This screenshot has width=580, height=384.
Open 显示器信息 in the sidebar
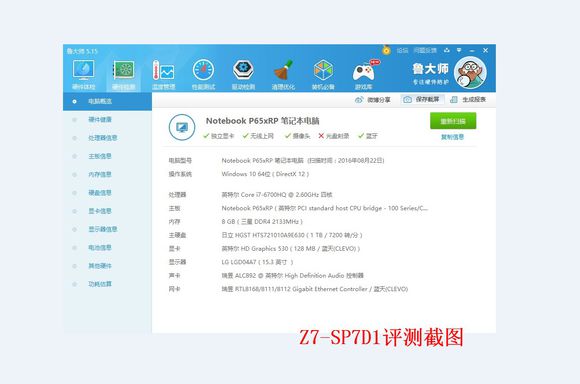102,229
